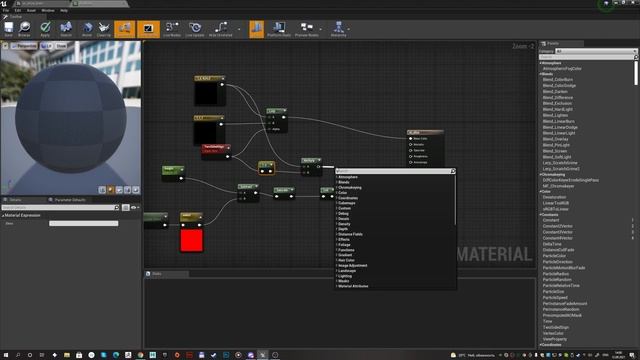This screenshot has height=360, width=640.
Task: Open the Hide Unrelated options arrow
Action: pyautogui.click(x=239, y=29)
